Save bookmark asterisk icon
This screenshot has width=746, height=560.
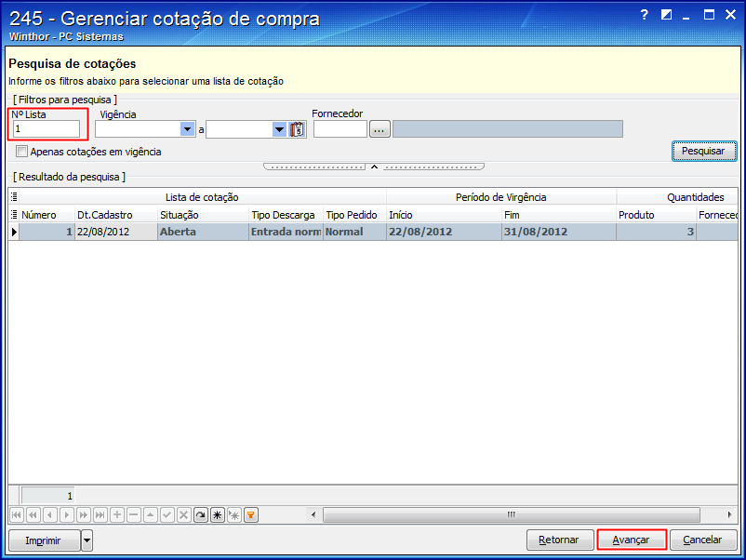point(218,514)
